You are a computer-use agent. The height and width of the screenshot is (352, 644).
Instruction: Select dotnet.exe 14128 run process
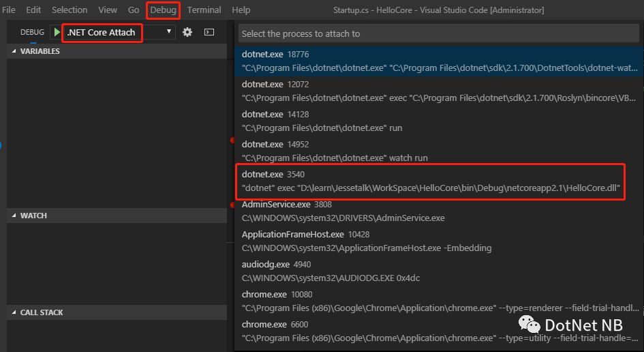pyautogui.click(x=439, y=121)
